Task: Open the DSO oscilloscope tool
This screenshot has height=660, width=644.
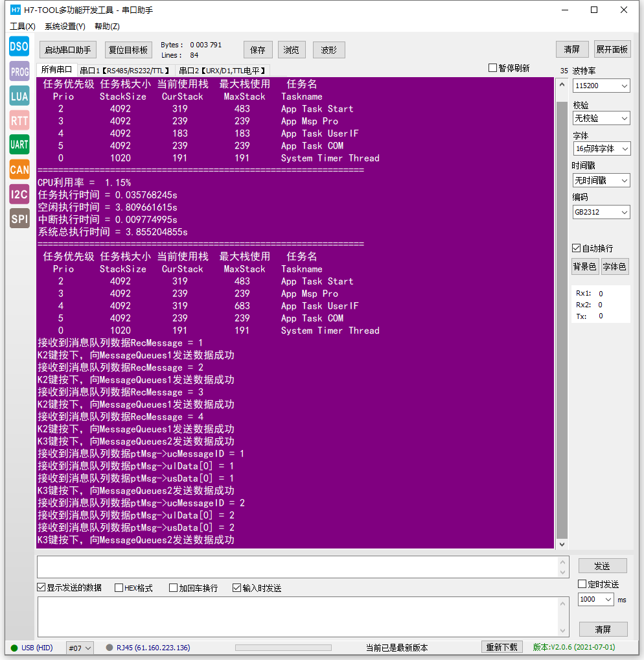Action: (19, 46)
